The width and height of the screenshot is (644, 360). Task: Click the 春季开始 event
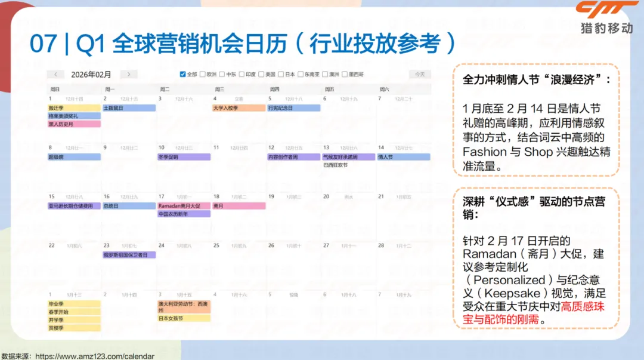(x=74, y=312)
